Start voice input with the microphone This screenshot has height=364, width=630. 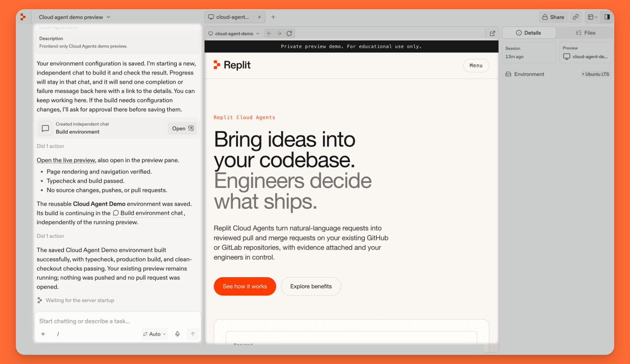click(x=178, y=334)
